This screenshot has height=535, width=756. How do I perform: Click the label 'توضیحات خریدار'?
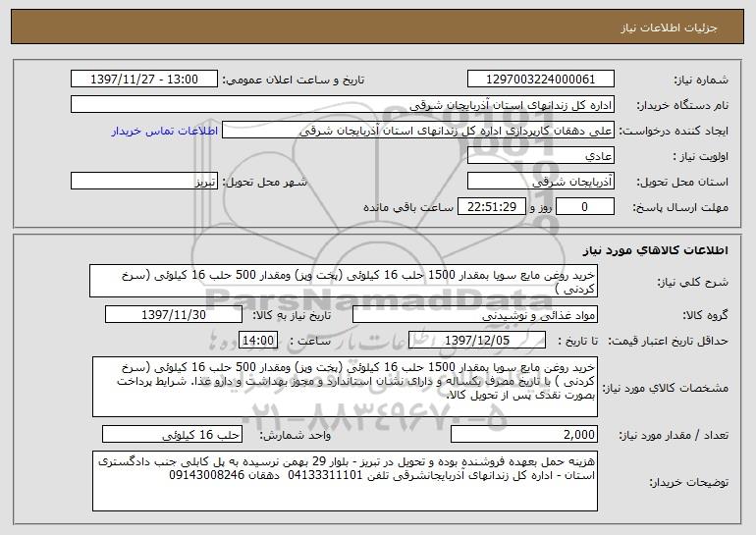pos(689,482)
